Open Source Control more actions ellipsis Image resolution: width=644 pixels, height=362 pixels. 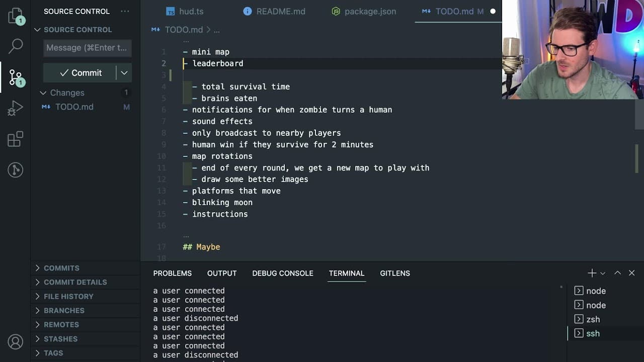(x=125, y=11)
